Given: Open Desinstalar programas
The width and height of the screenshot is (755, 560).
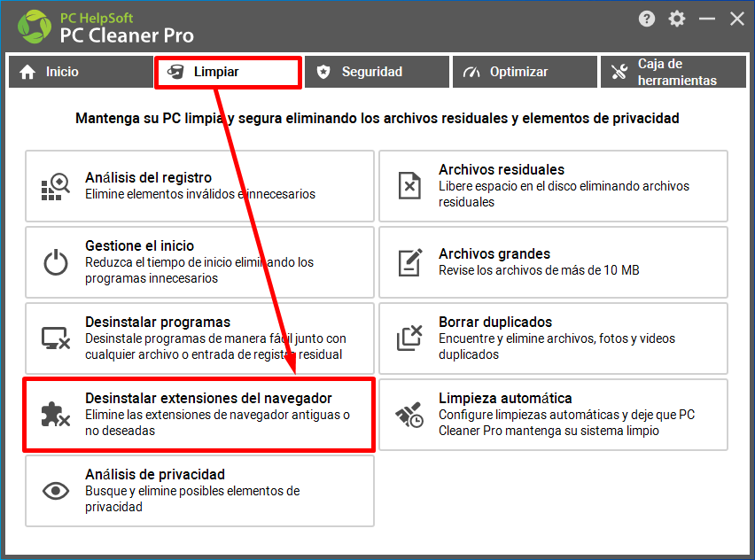Looking at the screenshot, I should 199,338.
